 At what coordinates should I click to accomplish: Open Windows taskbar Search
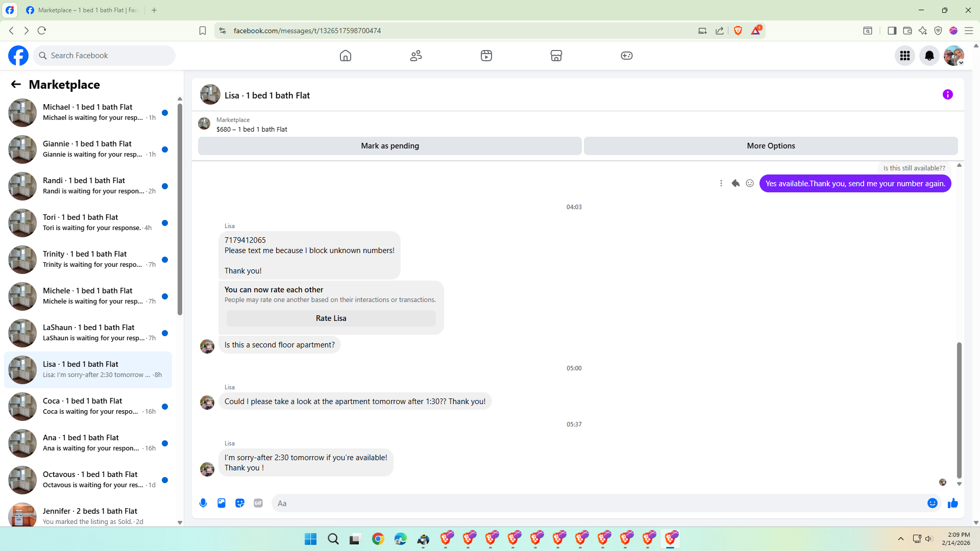(x=333, y=539)
